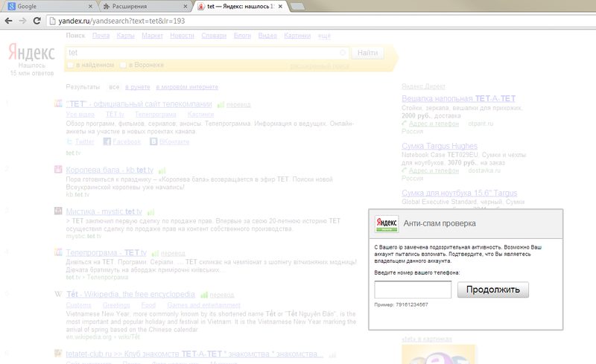
Task: Select the 'все' results filter
Action: pyautogui.click(x=114, y=87)
